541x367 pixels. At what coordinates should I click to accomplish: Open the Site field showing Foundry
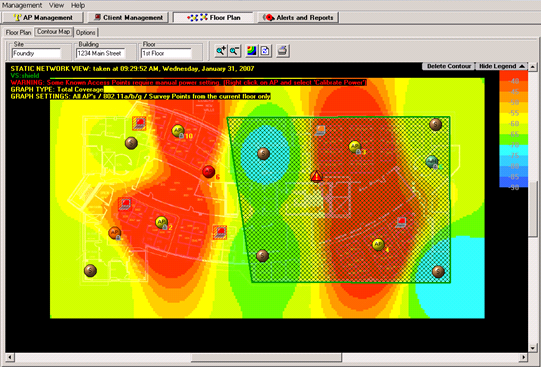[36, 53]
